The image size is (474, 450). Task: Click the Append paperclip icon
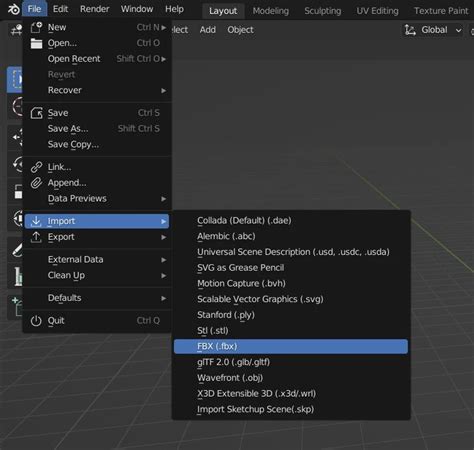tap(36, 183)
